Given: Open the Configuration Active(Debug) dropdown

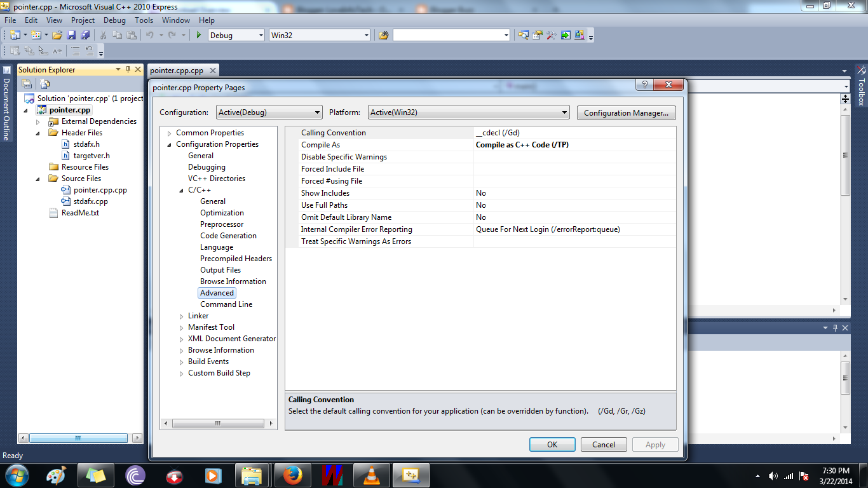Looking at the screenshot, I should [269, 112].
